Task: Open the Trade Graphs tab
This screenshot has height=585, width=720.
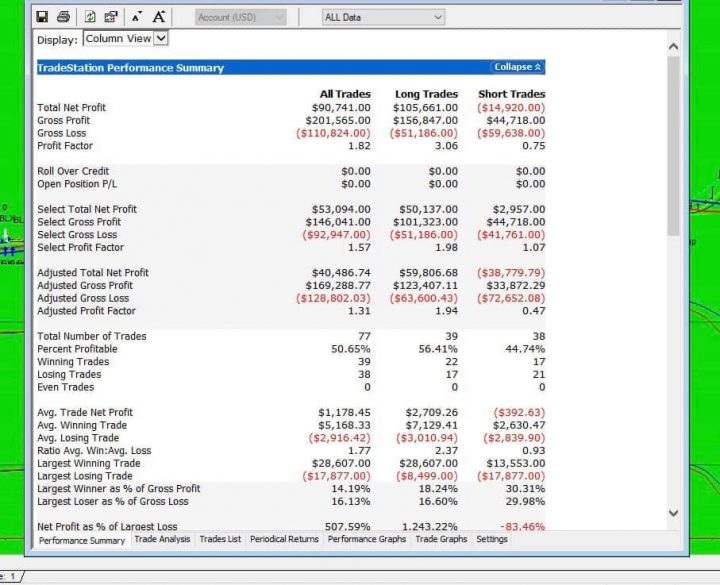Action: point(441,539)
